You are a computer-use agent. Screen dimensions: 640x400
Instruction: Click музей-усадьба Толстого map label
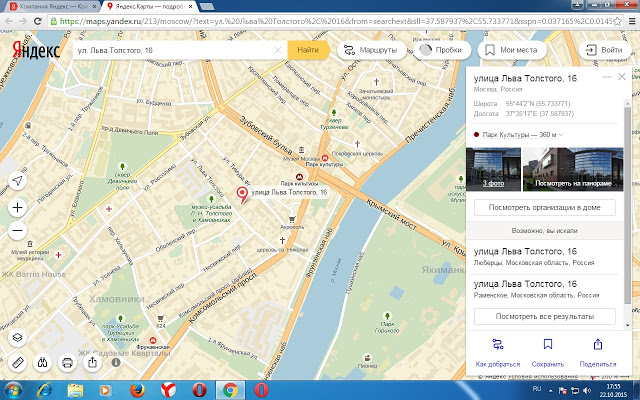211,213
